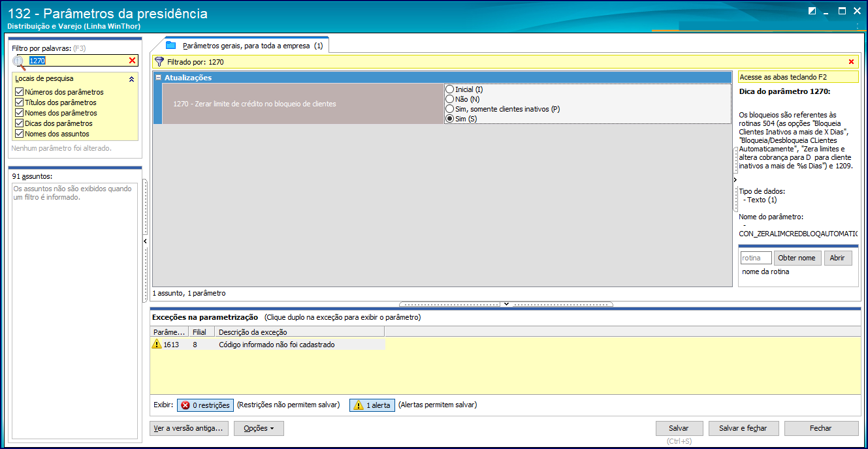The image size is (868, 449).
Task: Show alerts via '1 alerta' button
Action: click(372, 405)
